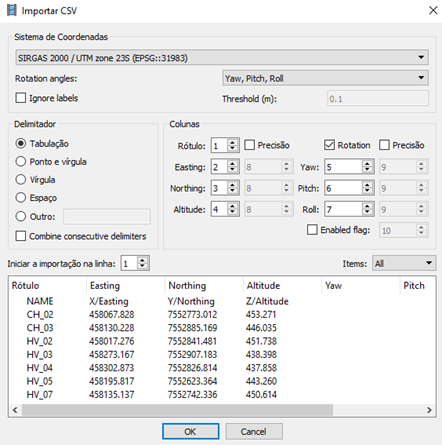Enable the Ignore labels checkbox
Screen dimensions: 442x445
pyautogui.click(x=21, y=98)
